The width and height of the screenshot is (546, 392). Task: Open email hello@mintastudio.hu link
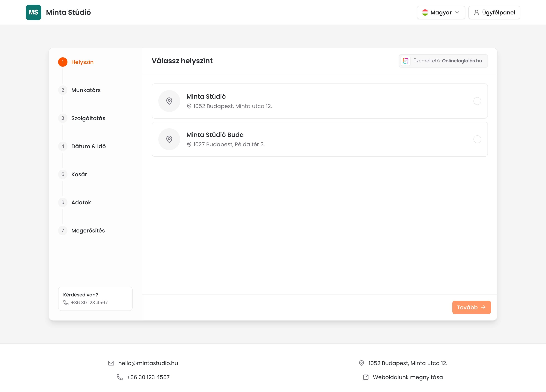coord(148,363)
